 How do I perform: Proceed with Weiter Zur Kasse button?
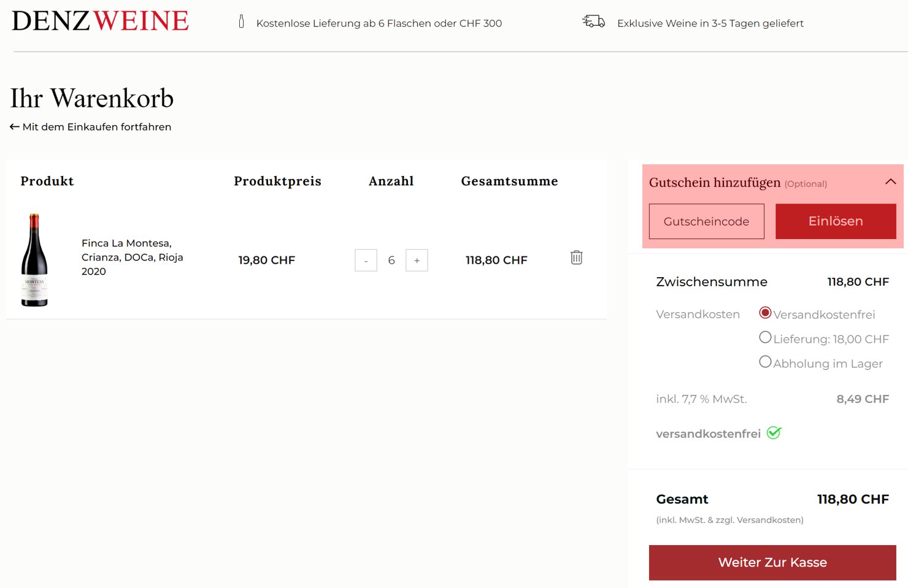pyautogui.click(x=772, y=562)
